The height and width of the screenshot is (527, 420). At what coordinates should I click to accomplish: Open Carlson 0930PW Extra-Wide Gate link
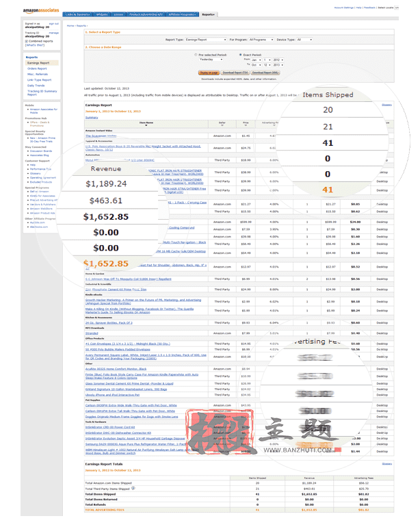[x=131, y=405]
